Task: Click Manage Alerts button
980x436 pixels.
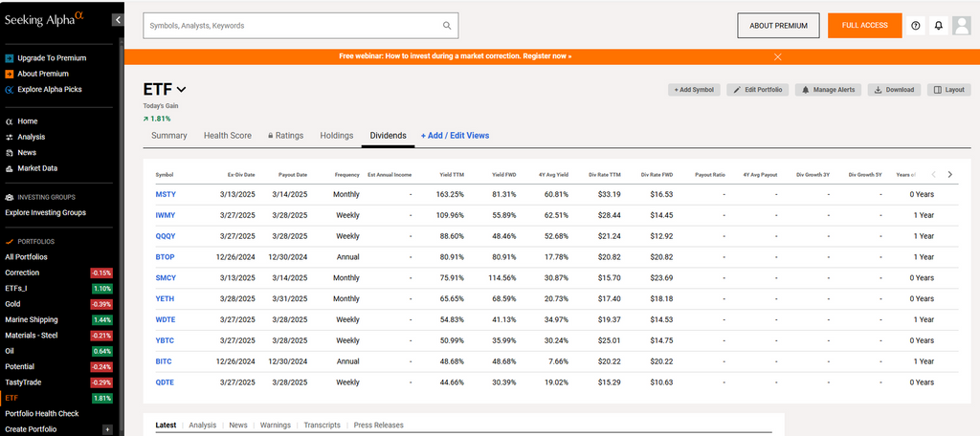Action: pos(828,90)
